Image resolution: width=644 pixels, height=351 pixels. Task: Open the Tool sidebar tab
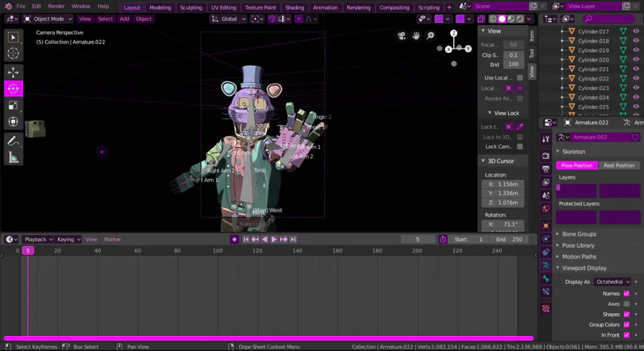532,54
